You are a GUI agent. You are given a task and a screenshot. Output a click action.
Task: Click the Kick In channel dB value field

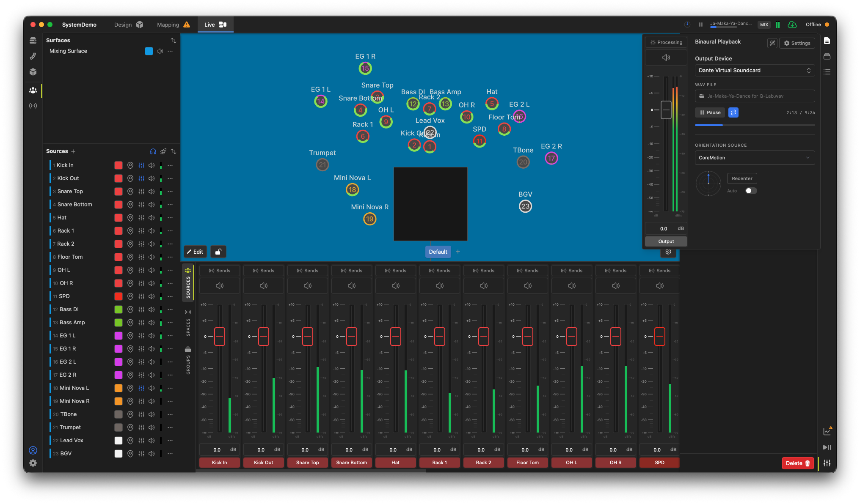click(x=220, y=449)
